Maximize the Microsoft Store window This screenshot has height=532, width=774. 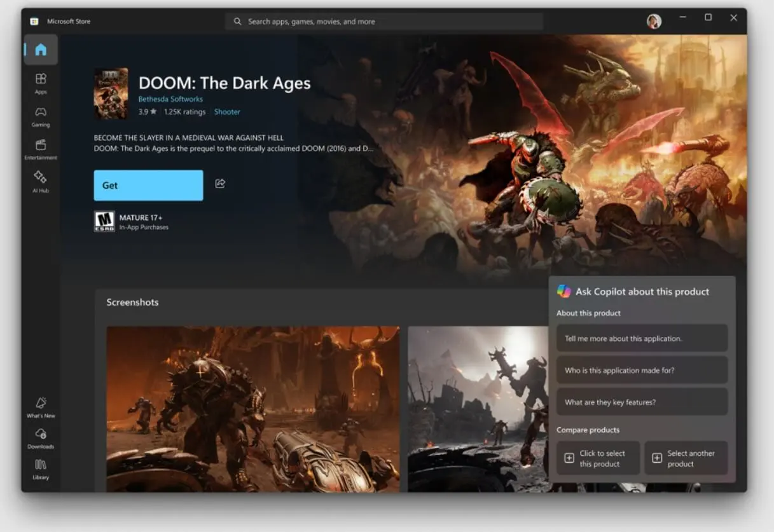tap(708, 18)
